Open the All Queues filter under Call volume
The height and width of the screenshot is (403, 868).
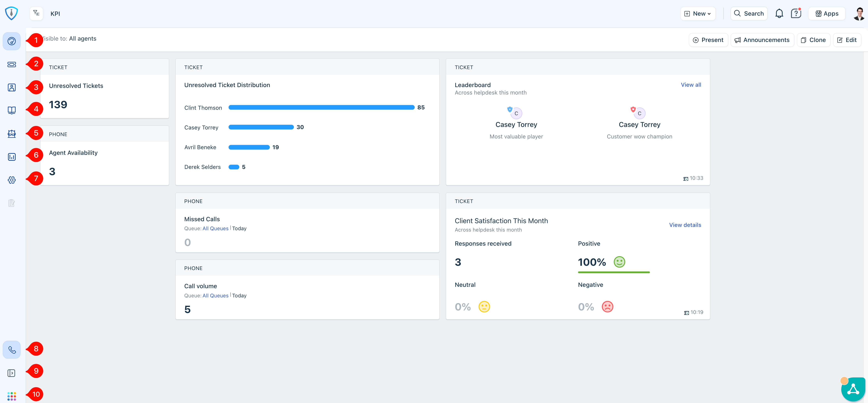click(215, 295)
